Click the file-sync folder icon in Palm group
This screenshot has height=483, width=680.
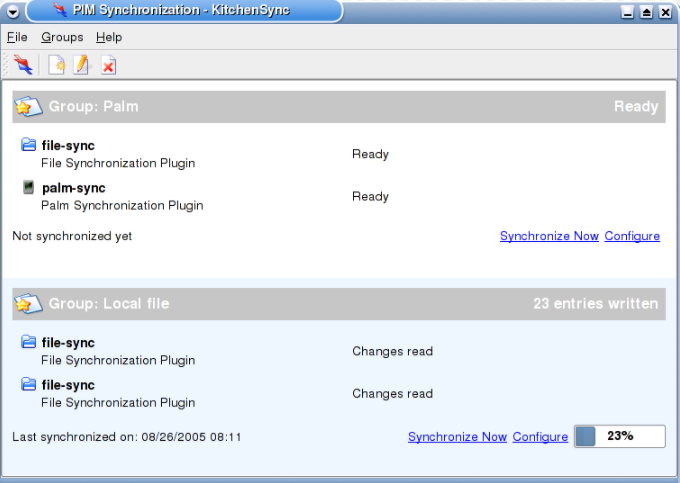(x=28, y=145)
